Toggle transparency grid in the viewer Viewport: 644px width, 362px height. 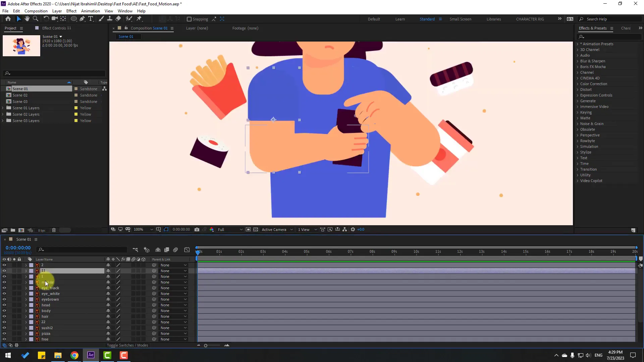pyautogui.click(x=256, y=230)
